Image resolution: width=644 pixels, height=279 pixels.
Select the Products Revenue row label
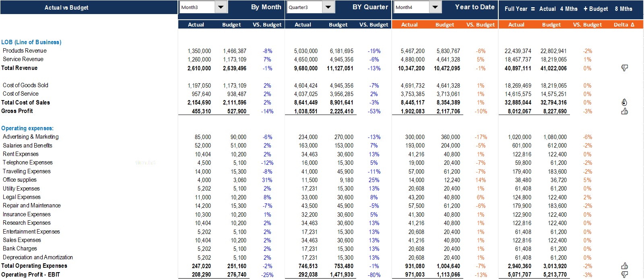pos(25,51)
